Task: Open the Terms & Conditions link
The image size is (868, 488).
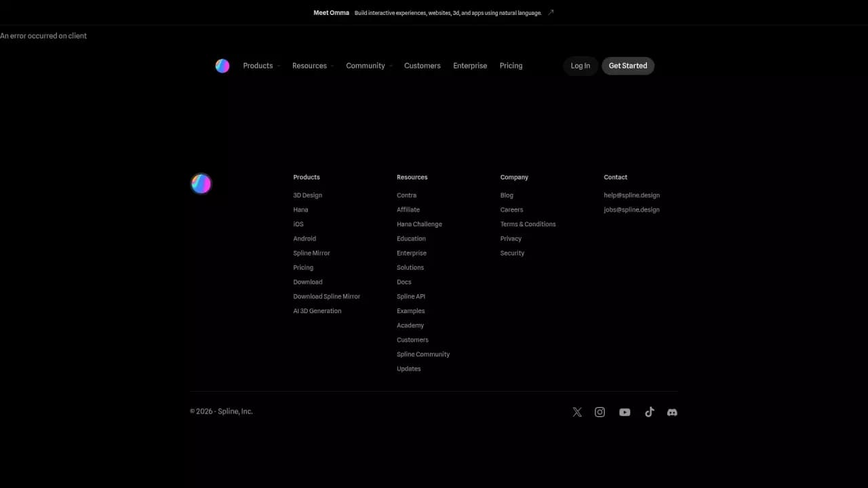Action: point(528,224)
